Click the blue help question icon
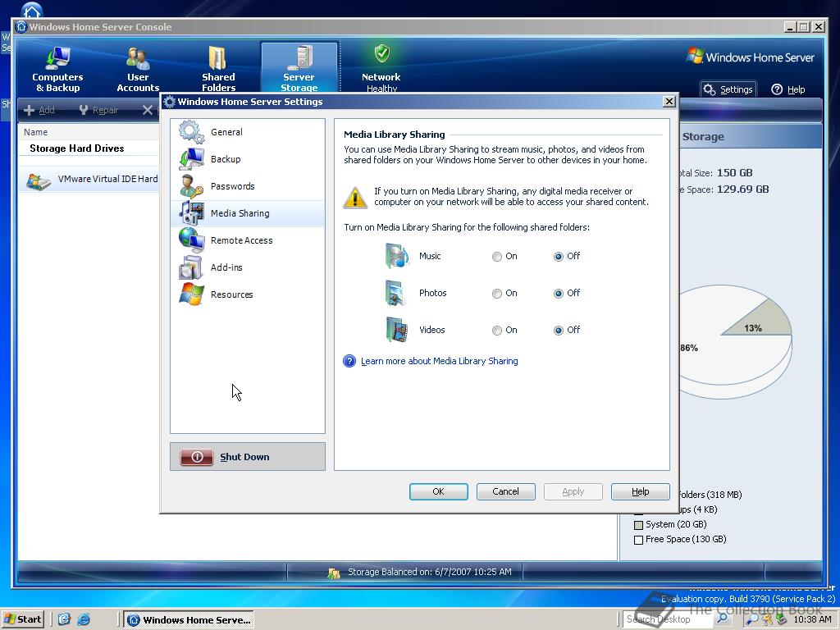Image resolution: width=840 pixels, height=630 pixels. point(349,361)
